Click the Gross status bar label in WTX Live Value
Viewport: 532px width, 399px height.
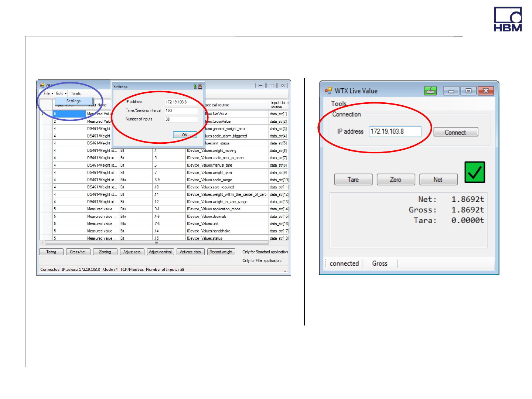point(380,263)
